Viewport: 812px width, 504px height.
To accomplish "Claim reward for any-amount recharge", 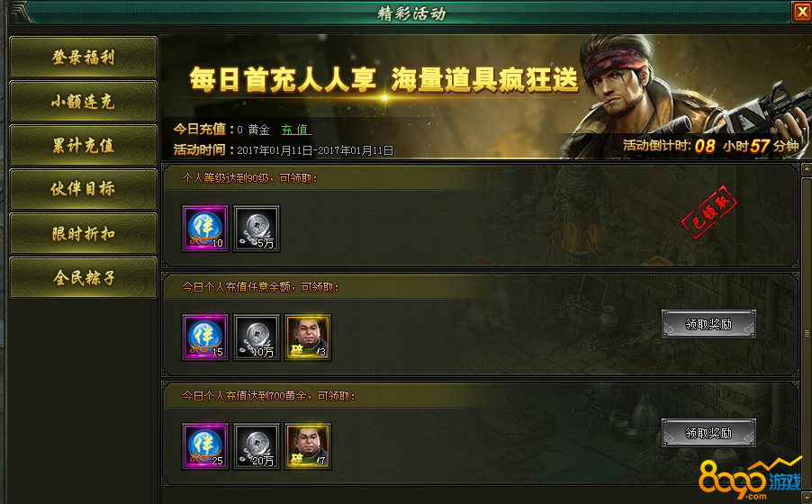I will [x=708, y=324].
